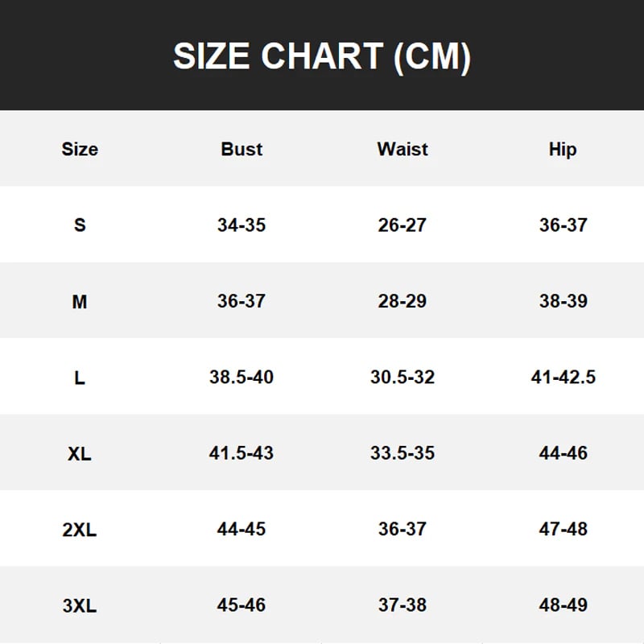Select hip value 41-42.5
644x644 pixels.
(x=563, y=377)
